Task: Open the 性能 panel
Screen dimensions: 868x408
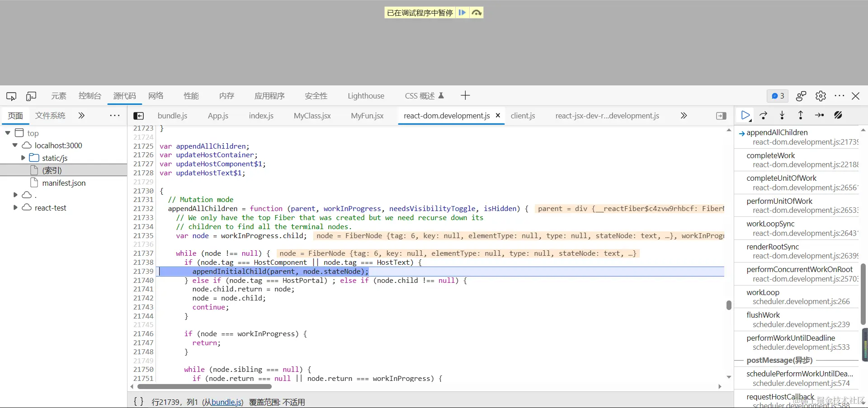Action: pos(191,96)
